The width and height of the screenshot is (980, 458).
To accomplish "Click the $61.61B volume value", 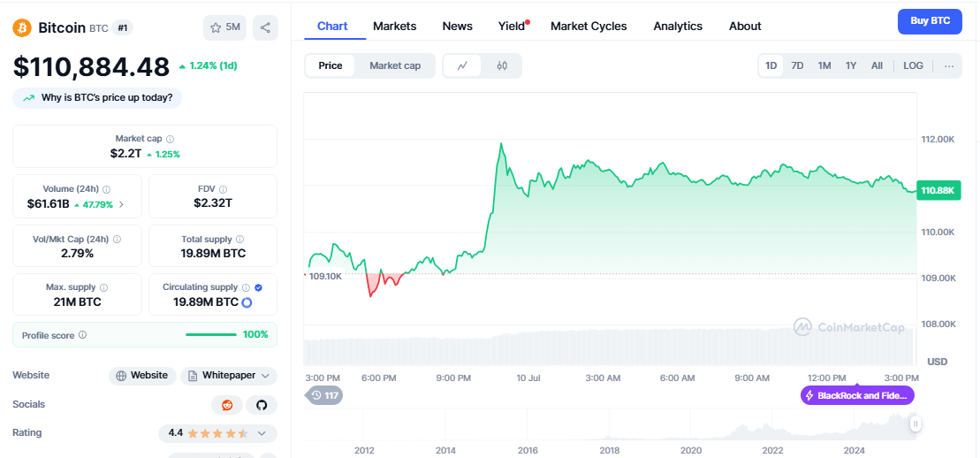I will (48, 204).
